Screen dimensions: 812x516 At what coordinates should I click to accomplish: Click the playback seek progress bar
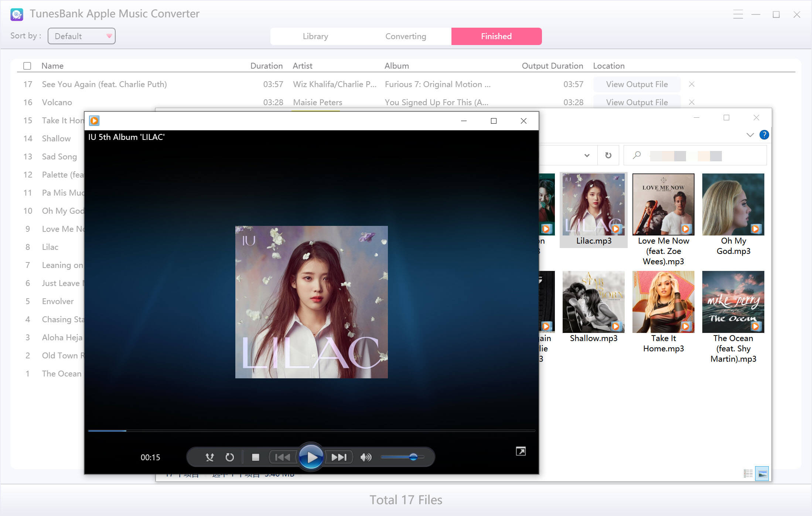tap(311, 430)
